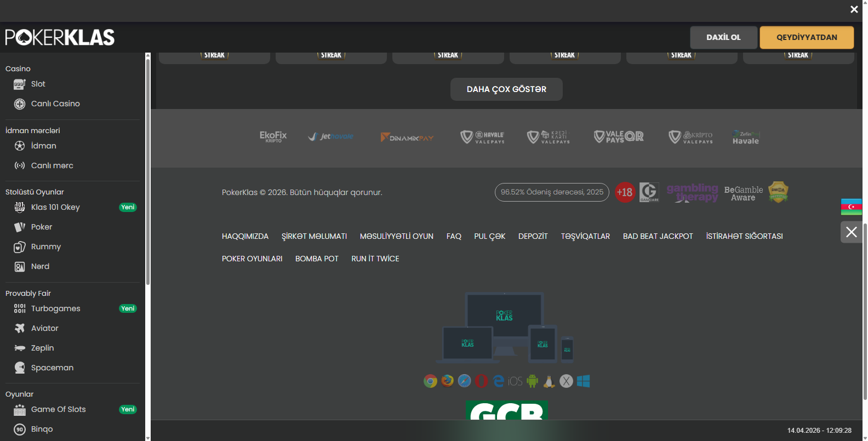Click the Klas 101 Okey icon
The width and height of the screenshot is (868, 441).
[x=20, y=207]
